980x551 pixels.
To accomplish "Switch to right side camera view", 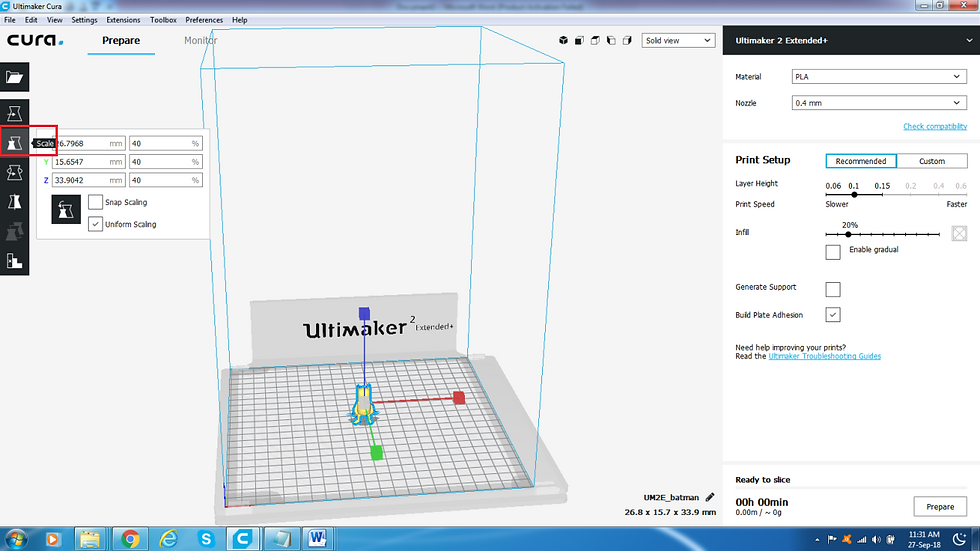I will (628, 40).
